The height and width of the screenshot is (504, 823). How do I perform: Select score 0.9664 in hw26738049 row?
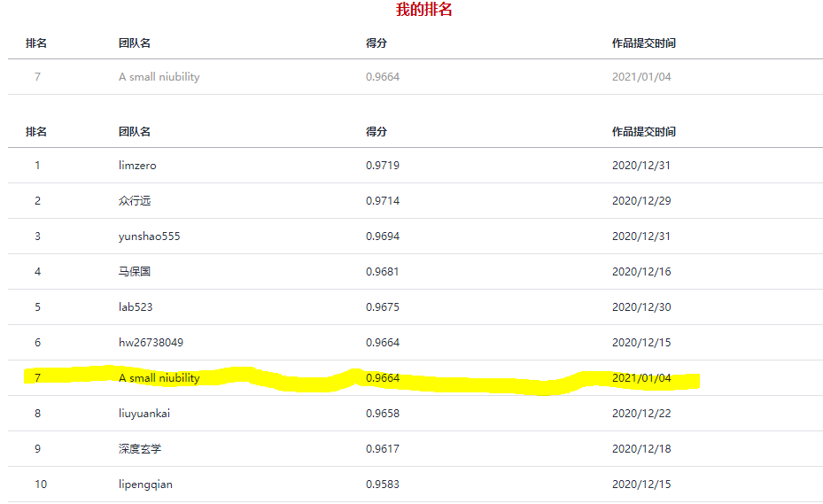(x=383, y=342)
